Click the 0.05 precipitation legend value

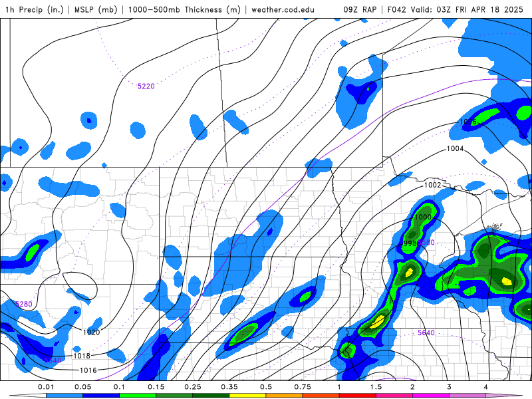tap(82, 387)
